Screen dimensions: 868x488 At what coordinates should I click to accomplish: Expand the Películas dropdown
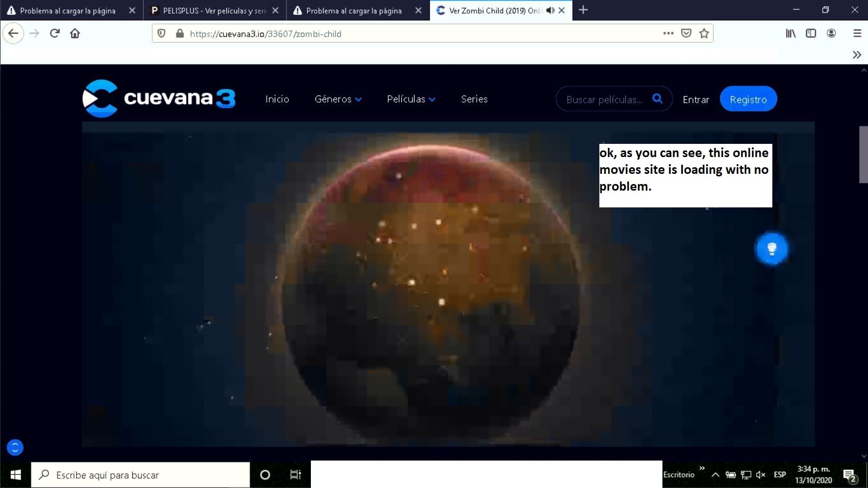pos(411,99)
